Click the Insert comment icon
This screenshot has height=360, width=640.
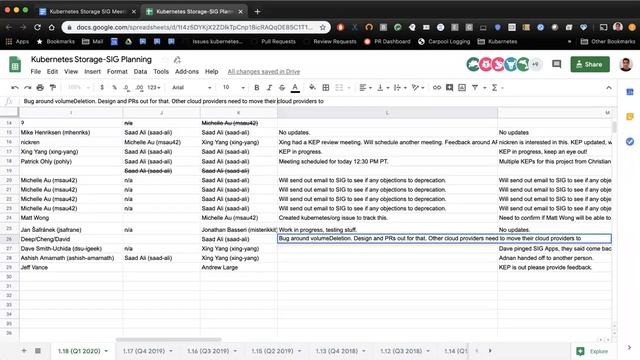(x=449, y=87)
